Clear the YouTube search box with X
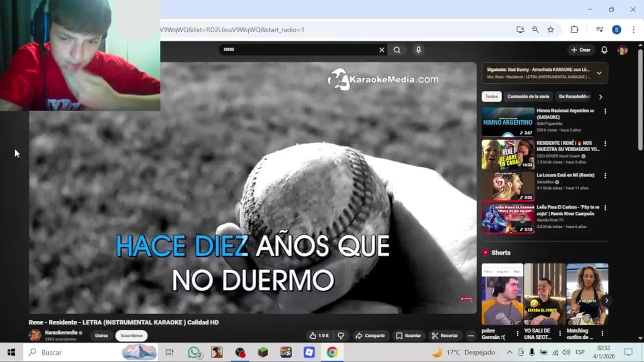 pyautogui.click(x=381, y=50)
